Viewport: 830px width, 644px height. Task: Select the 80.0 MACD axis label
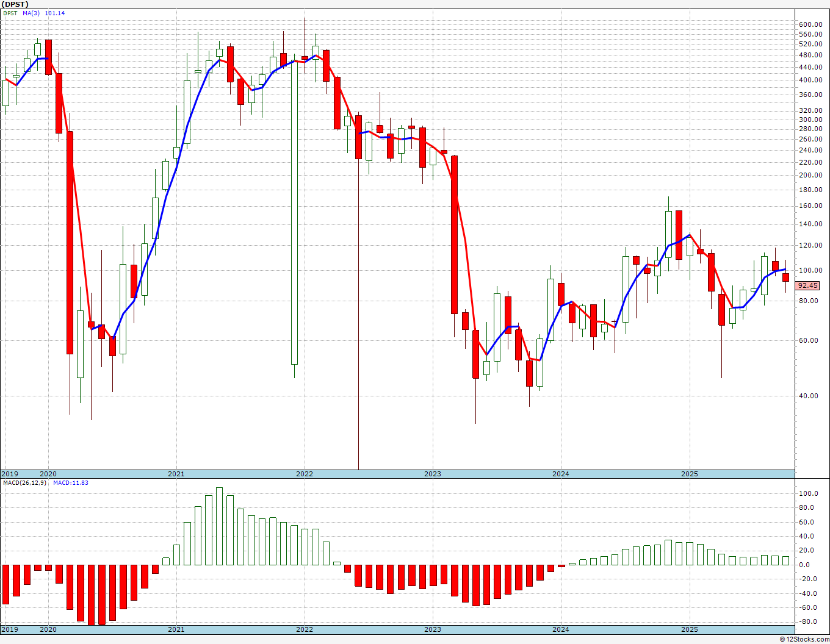[x=807, y=507]
